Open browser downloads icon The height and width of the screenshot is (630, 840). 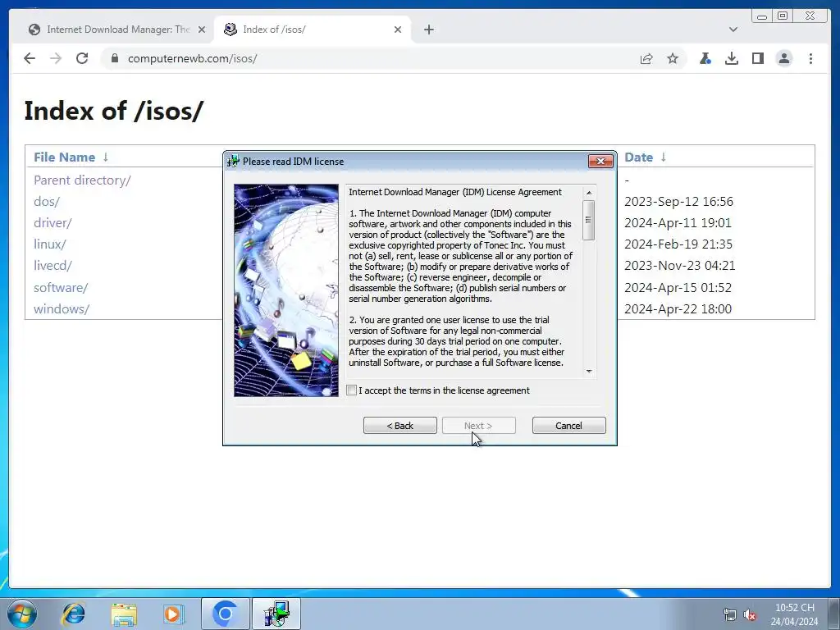731,58
